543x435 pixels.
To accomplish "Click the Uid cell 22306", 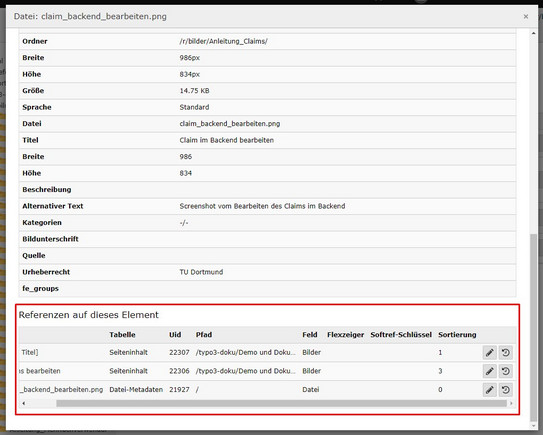I will 179,371.
